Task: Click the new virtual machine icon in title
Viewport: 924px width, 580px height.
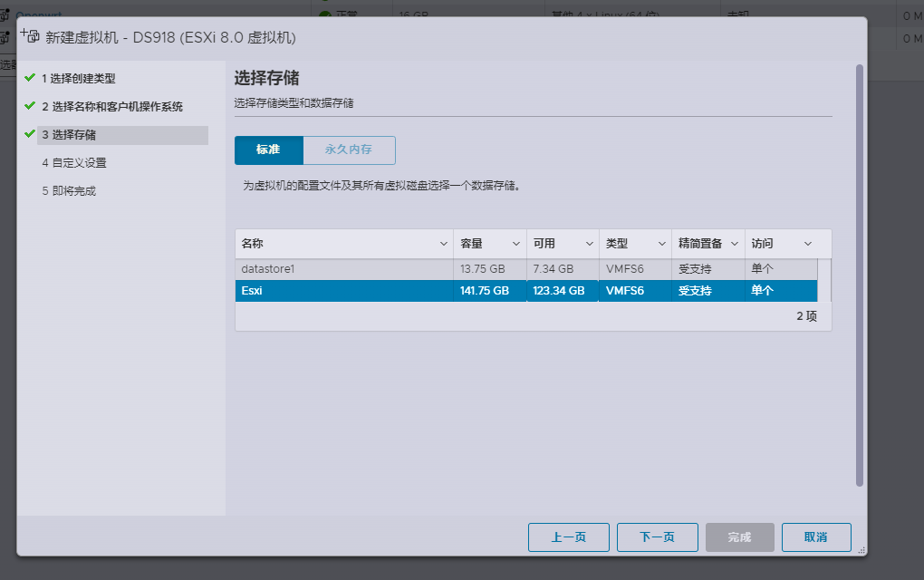Action: pyautogui.click(x=30, y=36)
